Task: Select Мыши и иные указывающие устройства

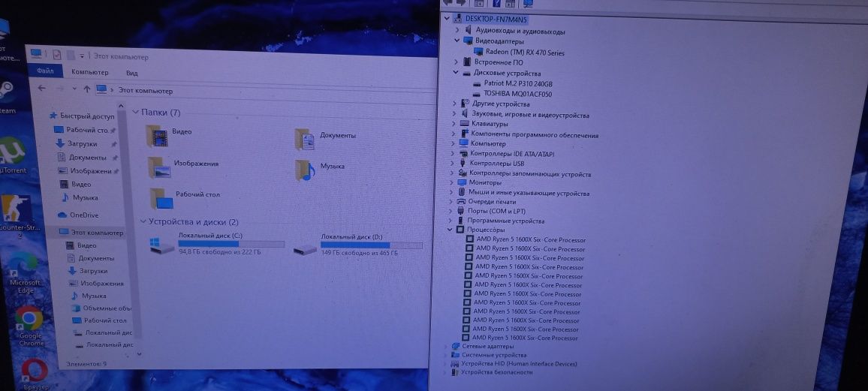Action: 529,193
